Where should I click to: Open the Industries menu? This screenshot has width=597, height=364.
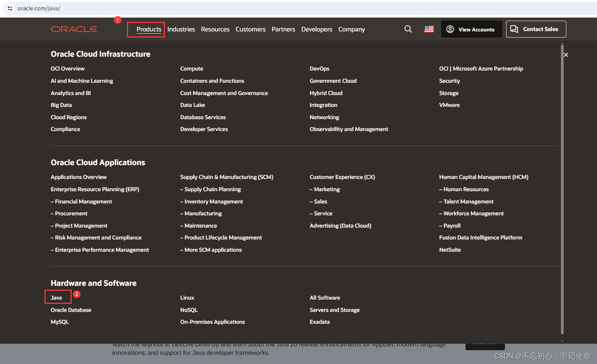[x=181, y=30]
